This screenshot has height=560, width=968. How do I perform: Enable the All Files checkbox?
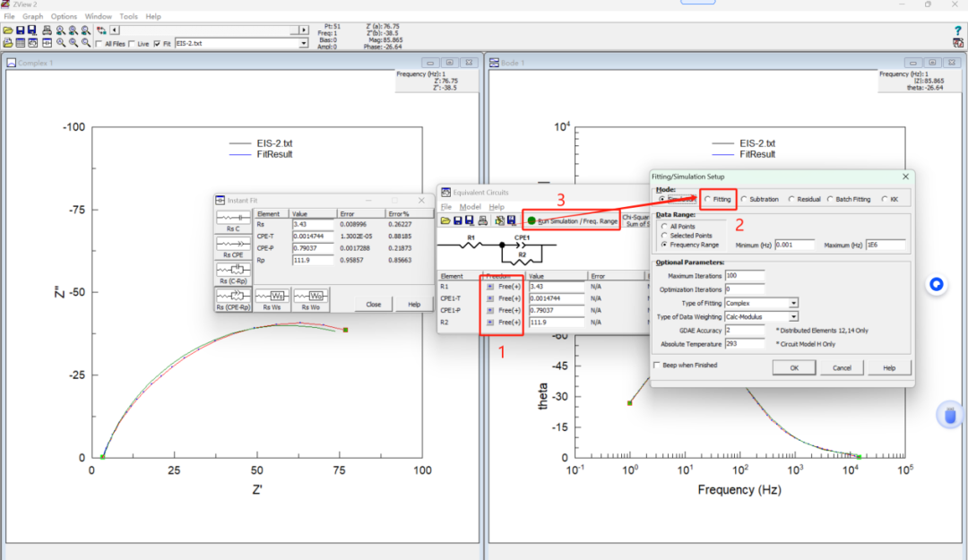pyautogui.click(x=99, y=44)
